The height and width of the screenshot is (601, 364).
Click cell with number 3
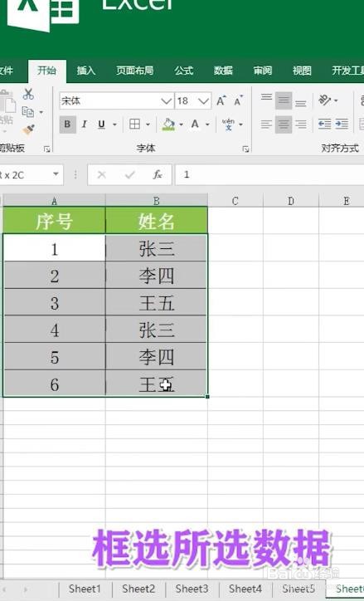click(x=55, y=302)
